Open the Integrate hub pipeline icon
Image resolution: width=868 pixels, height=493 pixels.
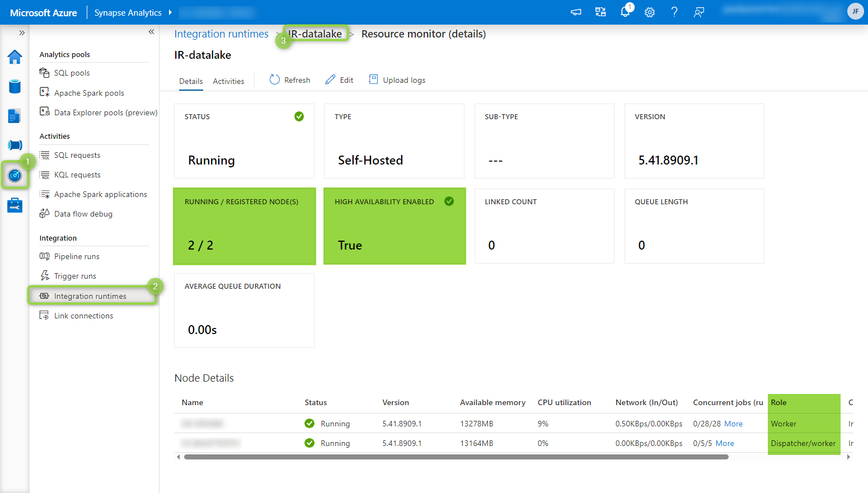[15, 145]
